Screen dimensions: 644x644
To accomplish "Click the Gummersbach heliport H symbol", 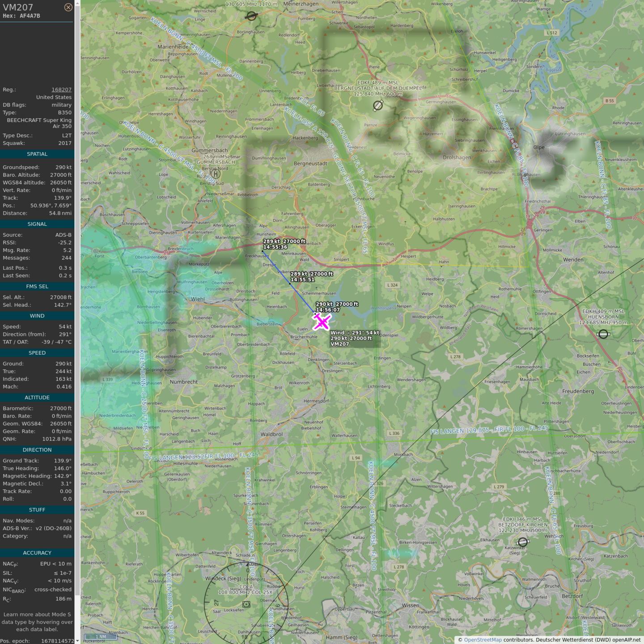I will click(x=216, y=174).
